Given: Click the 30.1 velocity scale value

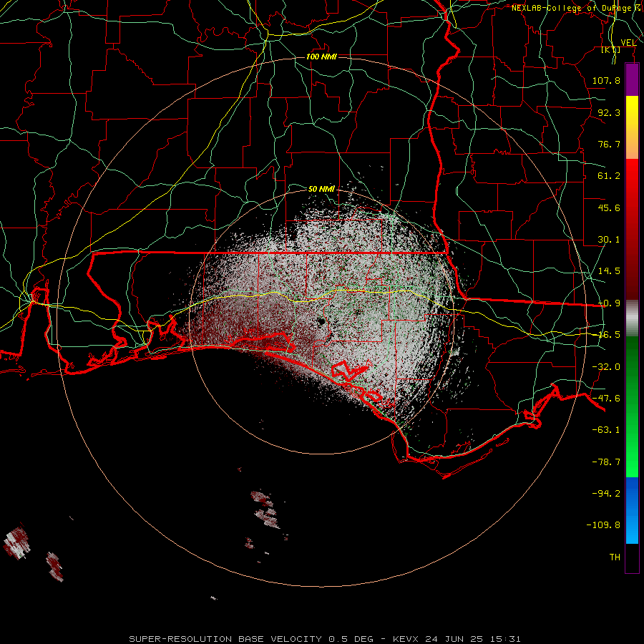Looking at the screenshot, I should (609, 240).
